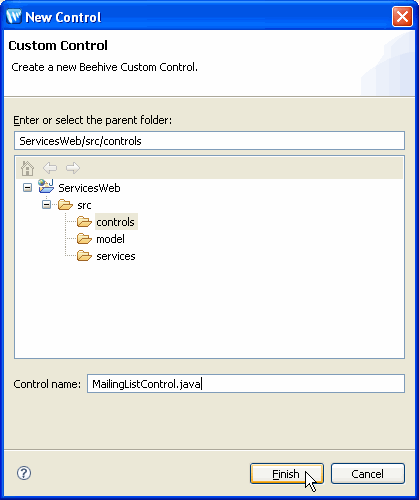The height and width of the screenshot is (500, 419).
Task: Click the src folder icon
Action: (x=65, y=205)
